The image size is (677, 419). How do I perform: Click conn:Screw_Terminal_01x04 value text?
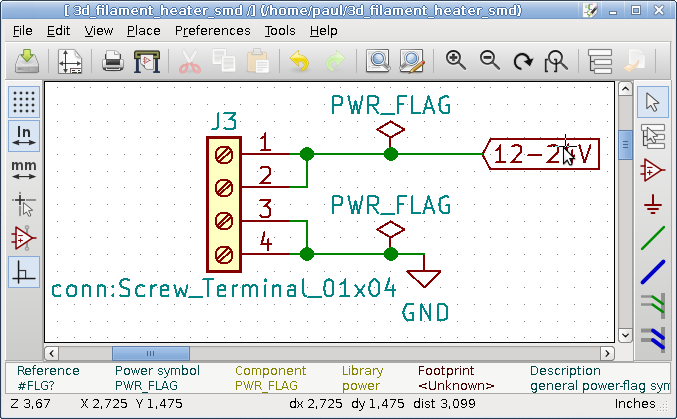(x=224, y=289)
